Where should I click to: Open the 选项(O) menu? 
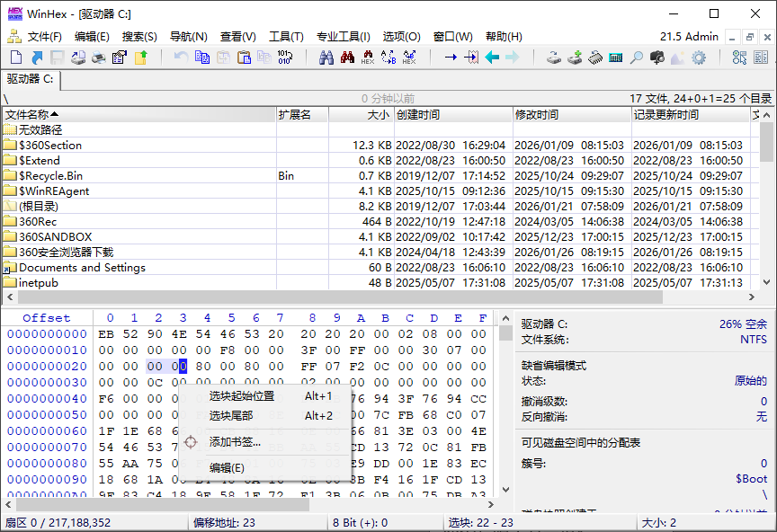[x=400, y=37]
